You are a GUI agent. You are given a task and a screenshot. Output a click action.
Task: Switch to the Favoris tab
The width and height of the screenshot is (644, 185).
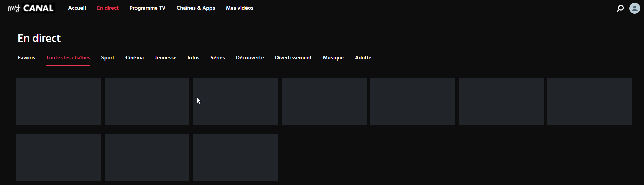point(26,58)
